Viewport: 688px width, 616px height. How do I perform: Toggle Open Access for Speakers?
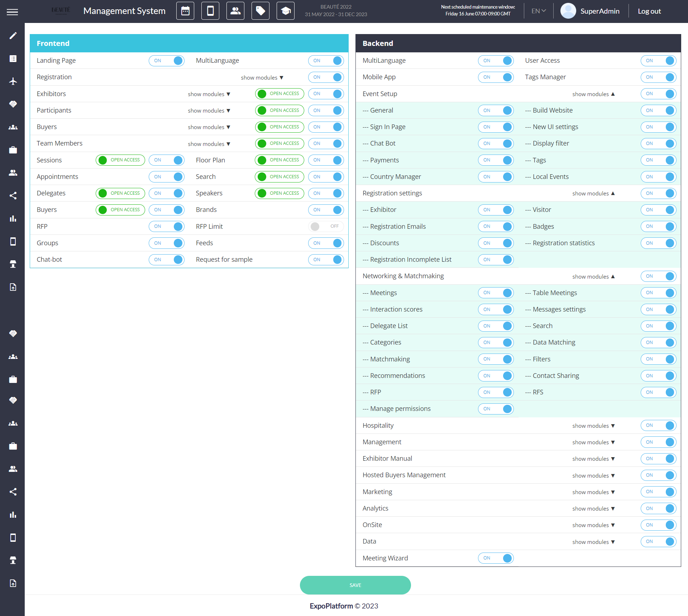point(279,193)
